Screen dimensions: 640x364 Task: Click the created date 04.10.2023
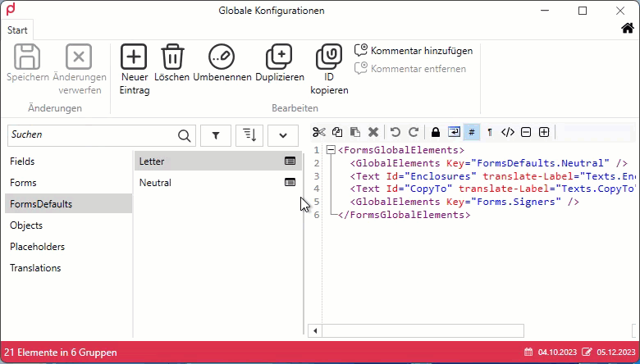click(x=558, y=353)
